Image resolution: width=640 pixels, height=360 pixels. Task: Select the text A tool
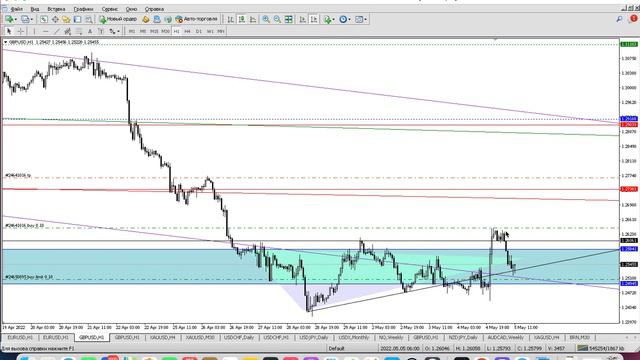[x=90, y=31]
